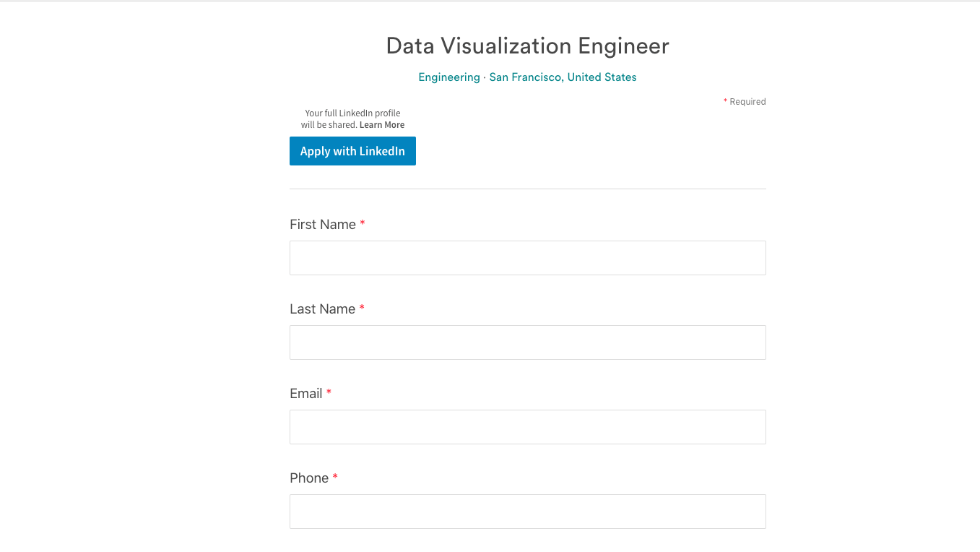Viewport: 980px width, 552px height.
Task: Click the red asterisk beside Email
Action: click(329, 393)
